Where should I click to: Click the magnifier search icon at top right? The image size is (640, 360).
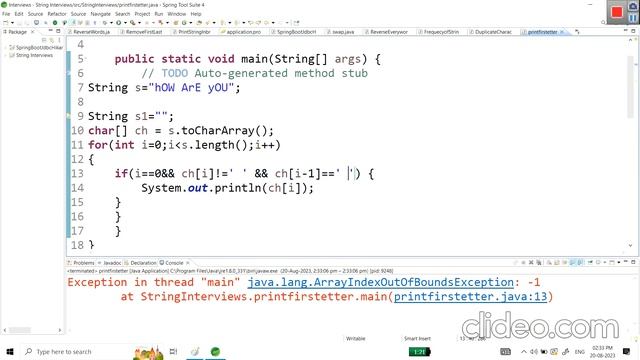(603, 22)
